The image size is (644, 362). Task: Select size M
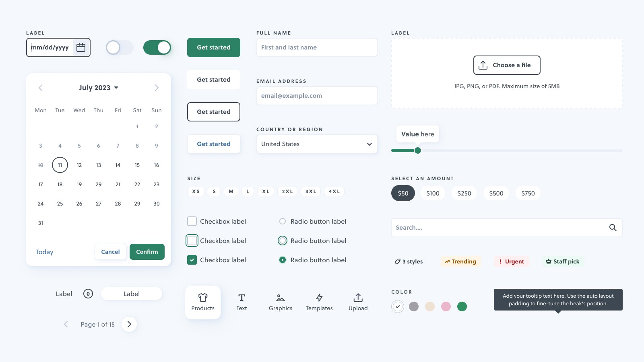(x=231, y=191)
